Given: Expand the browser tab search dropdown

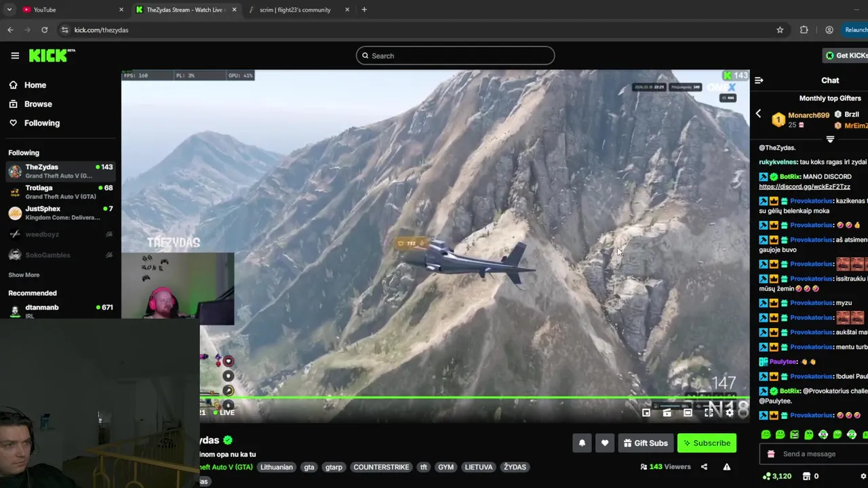Looking at the screenshot, I should (9, 9).
